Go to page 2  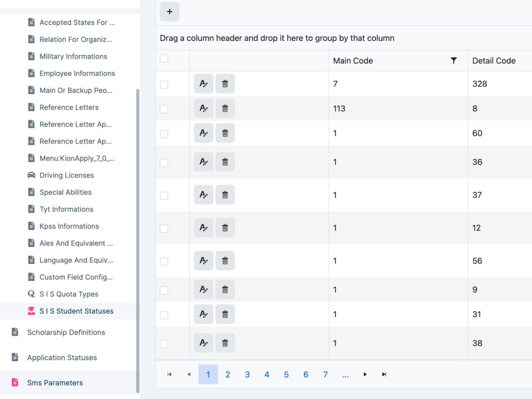pyautogui.click(x=228, y=375)
